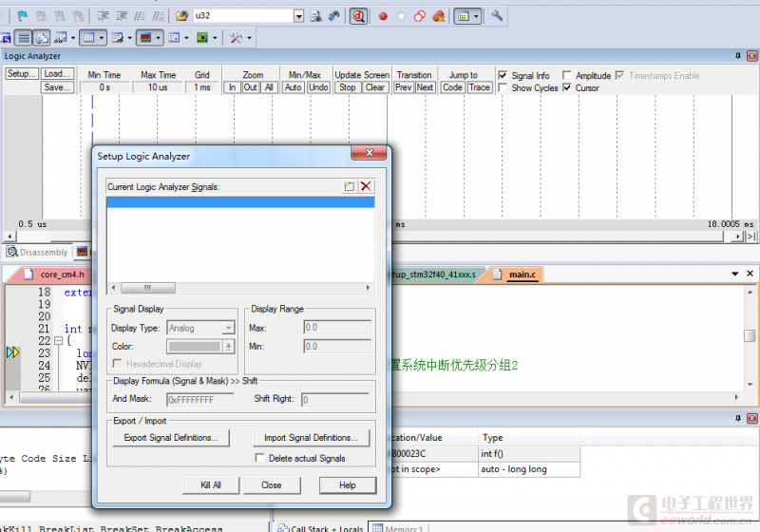Click the Logic Analyzer Setup button

click(x=22, y=74)
